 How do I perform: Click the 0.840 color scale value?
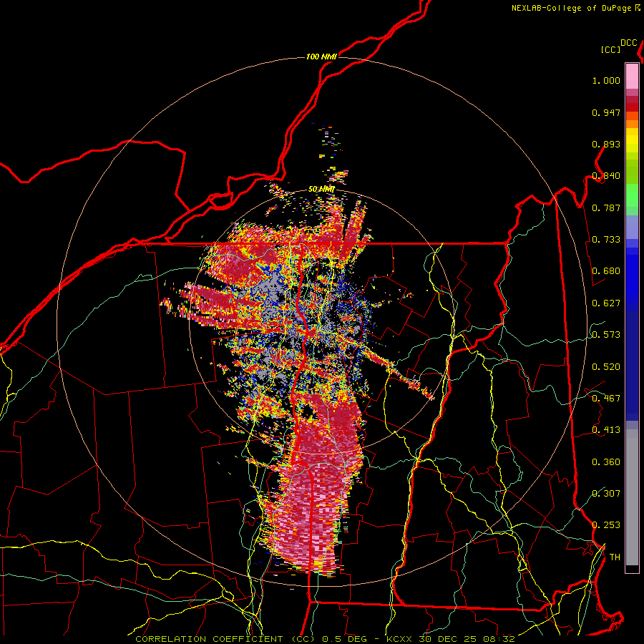(606, 176)
